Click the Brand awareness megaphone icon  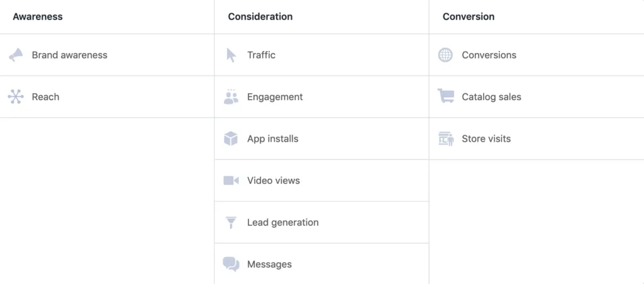point(16,55)
